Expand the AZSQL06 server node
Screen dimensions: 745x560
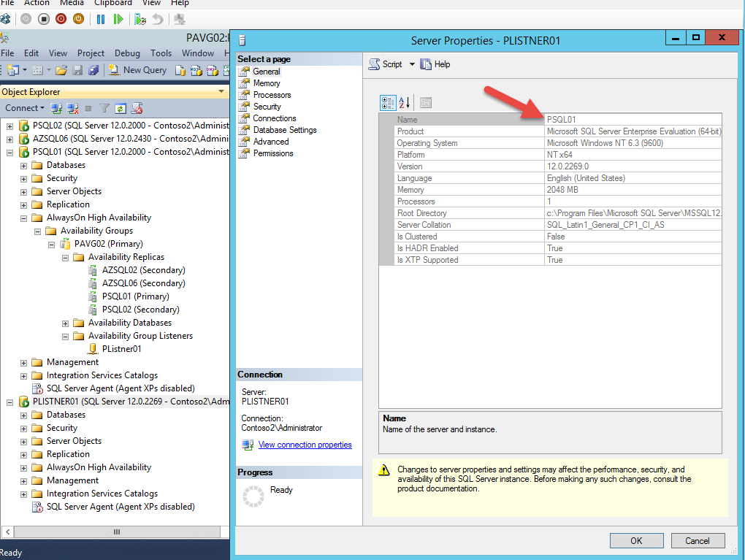coord(9,139)
